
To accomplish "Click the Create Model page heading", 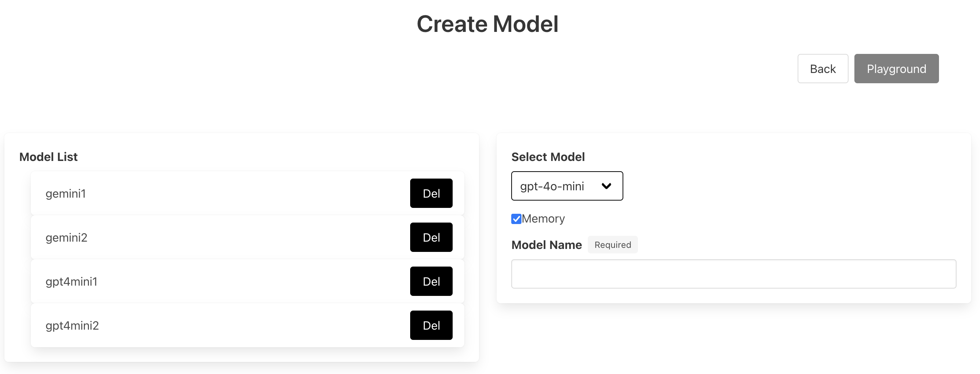I will (487, 23).
